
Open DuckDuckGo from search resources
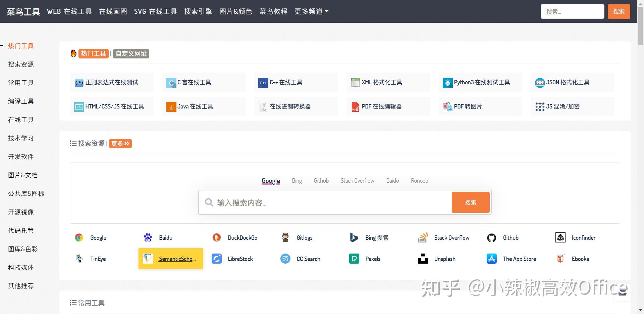(x=242, y=237)
